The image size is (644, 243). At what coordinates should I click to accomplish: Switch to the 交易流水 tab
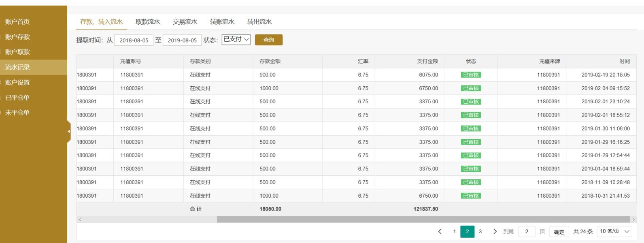click(185, 22)
